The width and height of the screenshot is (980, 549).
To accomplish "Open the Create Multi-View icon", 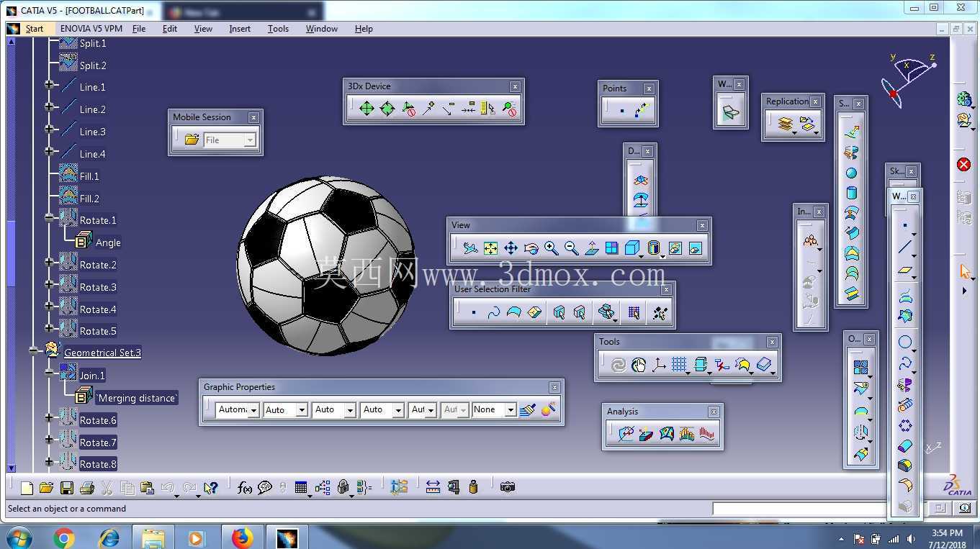I will coord(611,248).
